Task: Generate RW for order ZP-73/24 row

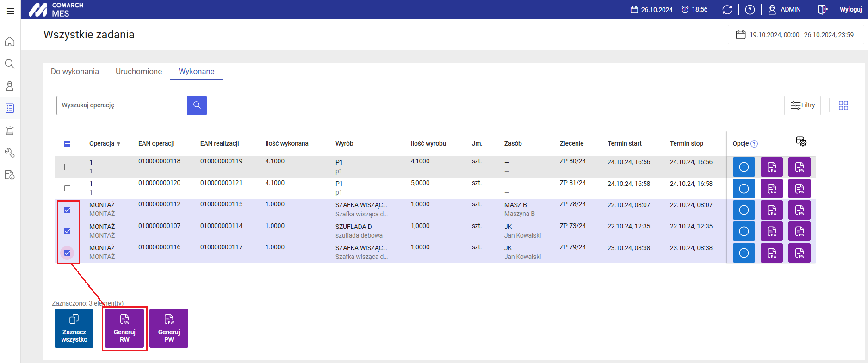Action: pyautogui.click(x=772, y=231)
